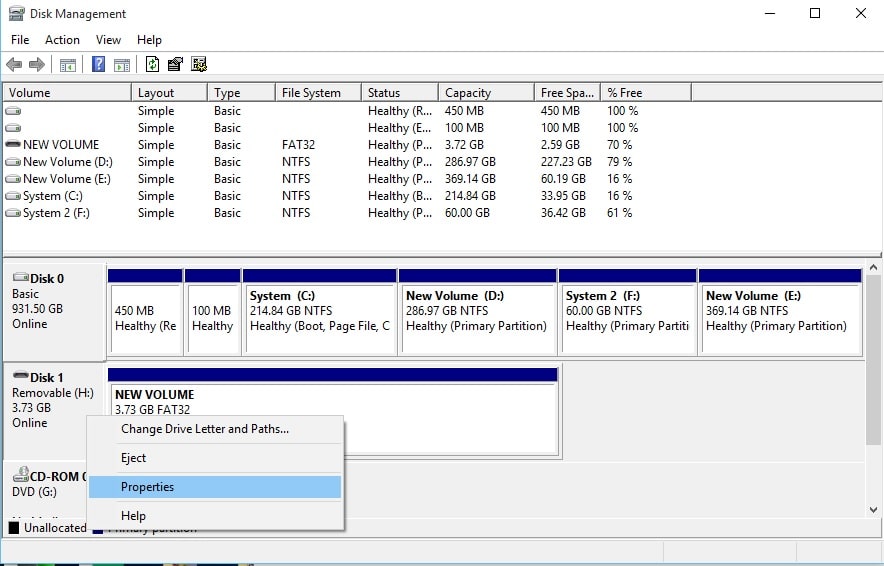
Task: Open the toolbar Properties icon
Action: coord(175,64)
